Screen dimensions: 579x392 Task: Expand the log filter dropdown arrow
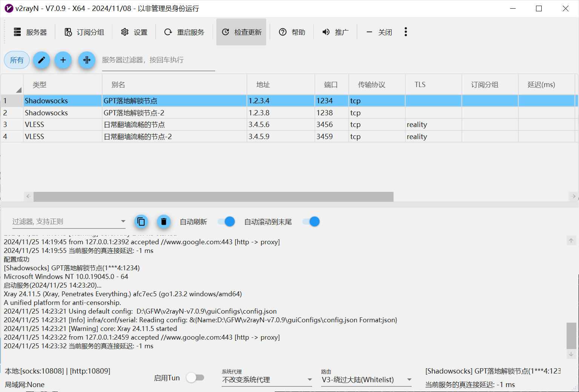(123, 222)
